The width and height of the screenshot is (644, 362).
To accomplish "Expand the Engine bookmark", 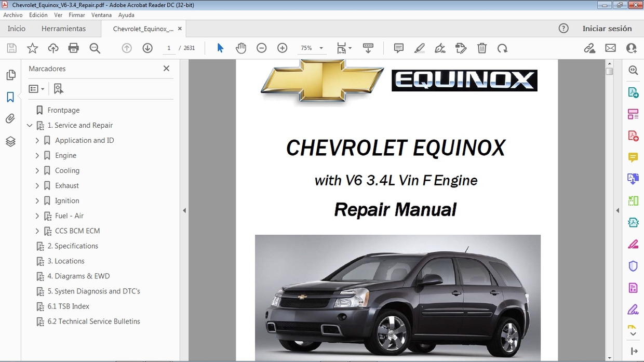I will pyautogui.click(x=37, y=155).
